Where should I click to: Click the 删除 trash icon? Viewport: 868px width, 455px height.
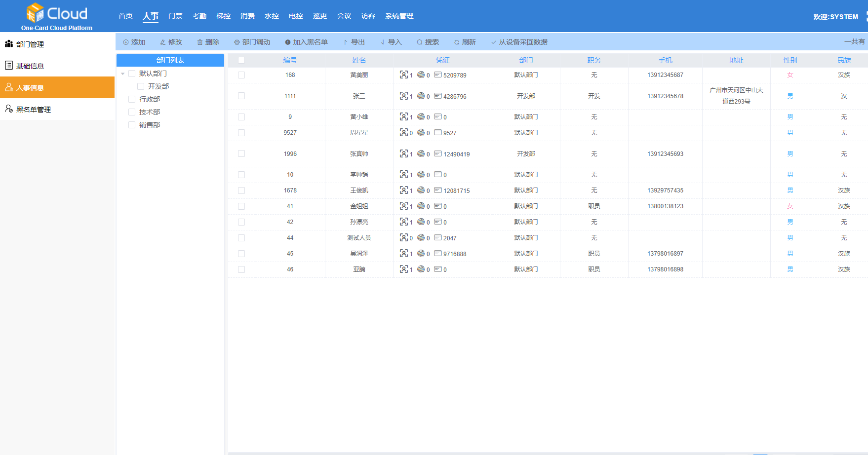click(200, 42)
